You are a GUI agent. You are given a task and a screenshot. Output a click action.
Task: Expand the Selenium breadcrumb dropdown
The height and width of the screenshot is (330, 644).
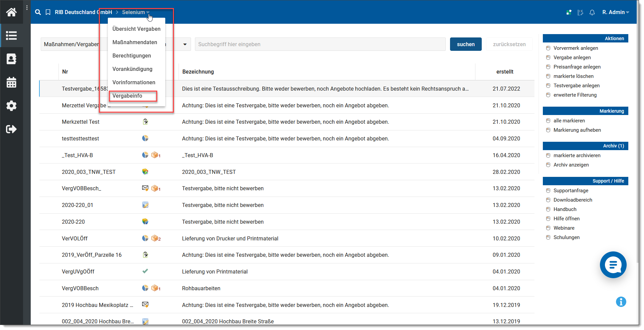point(136,12)
